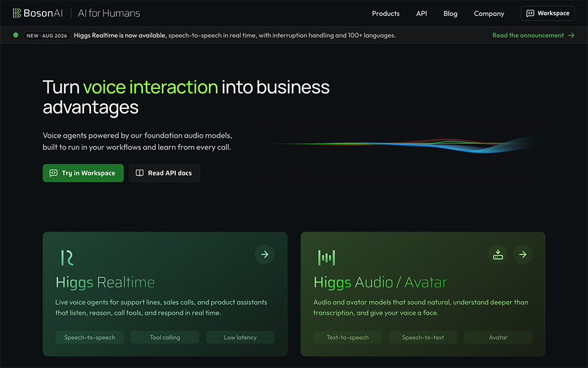The width and height of the screenshot is (588, 368).
Task: Select the Speech-to-text tag
Action: [x=423, y=337]
